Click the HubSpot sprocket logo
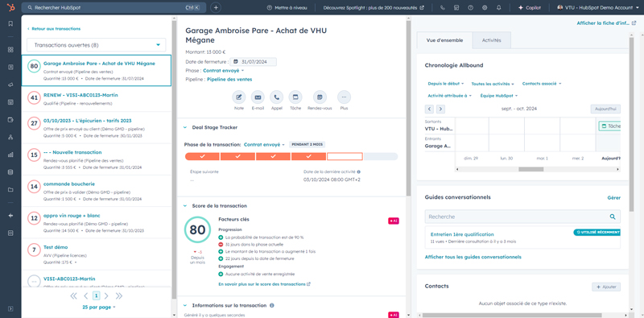 tap(10, 7)
